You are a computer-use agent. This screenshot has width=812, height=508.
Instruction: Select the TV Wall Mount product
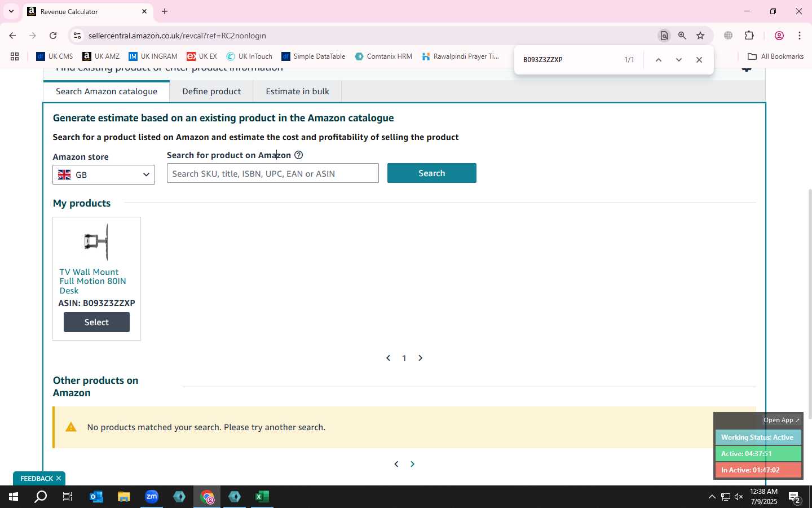(96, 322)
